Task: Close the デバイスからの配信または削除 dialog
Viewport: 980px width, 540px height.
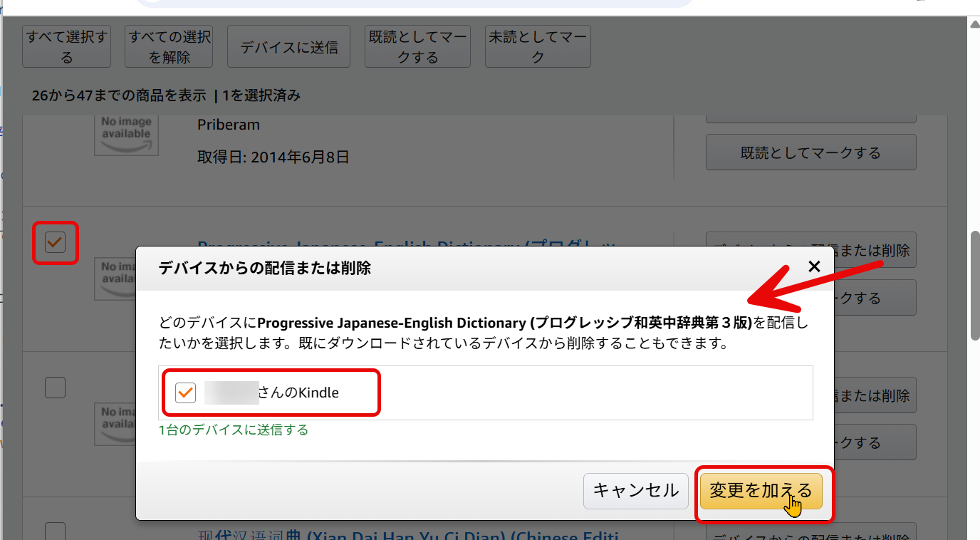Action: [814, 266]
